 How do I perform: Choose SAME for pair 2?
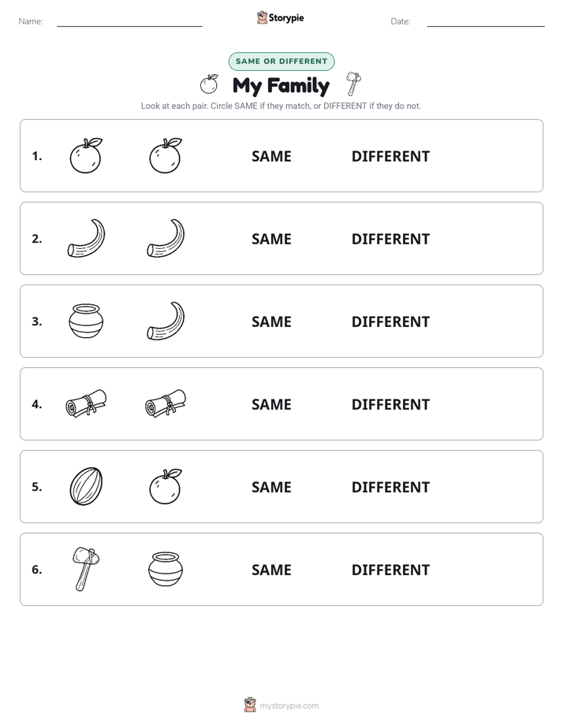(x=271, y=239)
